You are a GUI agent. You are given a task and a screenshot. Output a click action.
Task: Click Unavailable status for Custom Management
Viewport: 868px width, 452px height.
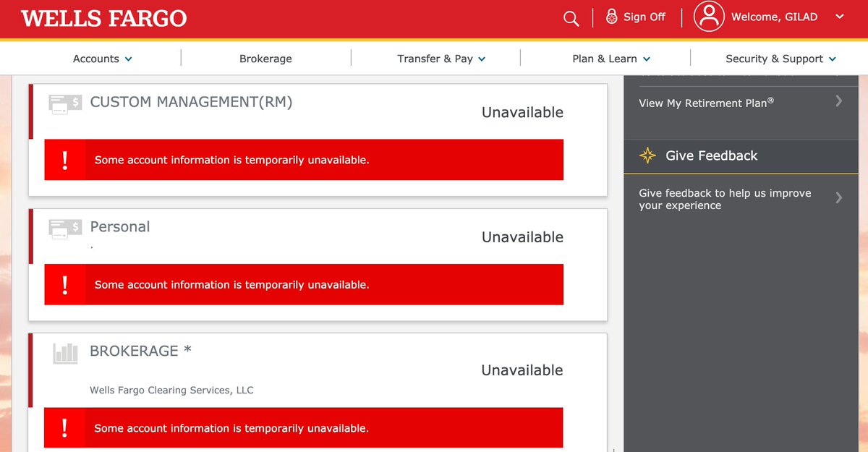point(522,112)
